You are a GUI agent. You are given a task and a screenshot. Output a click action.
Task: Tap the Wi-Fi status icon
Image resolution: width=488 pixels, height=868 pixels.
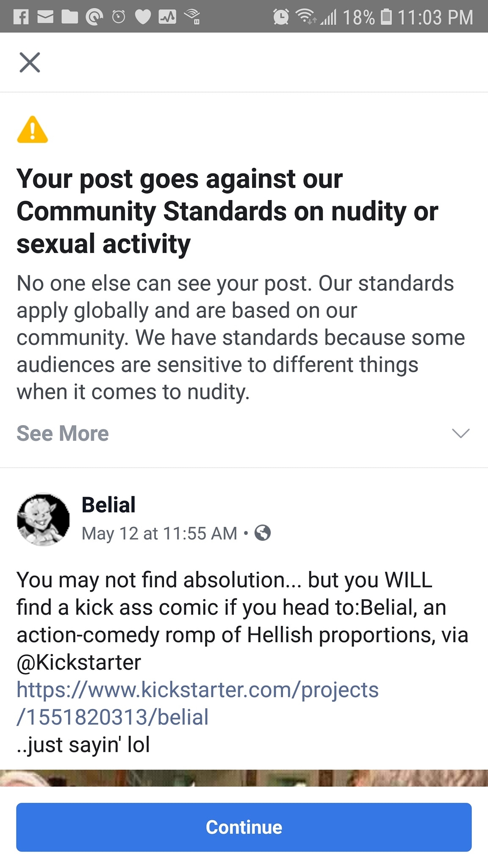(306, 17)
